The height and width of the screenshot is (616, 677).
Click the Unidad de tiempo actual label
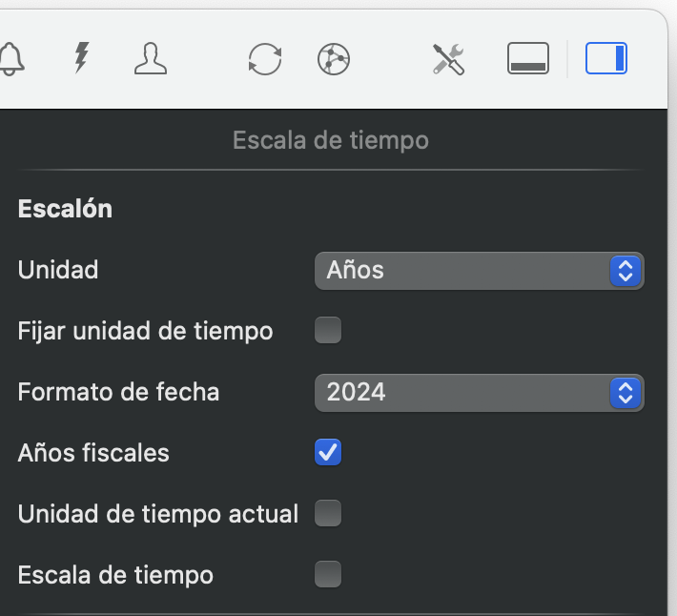[x=157, y=514]
